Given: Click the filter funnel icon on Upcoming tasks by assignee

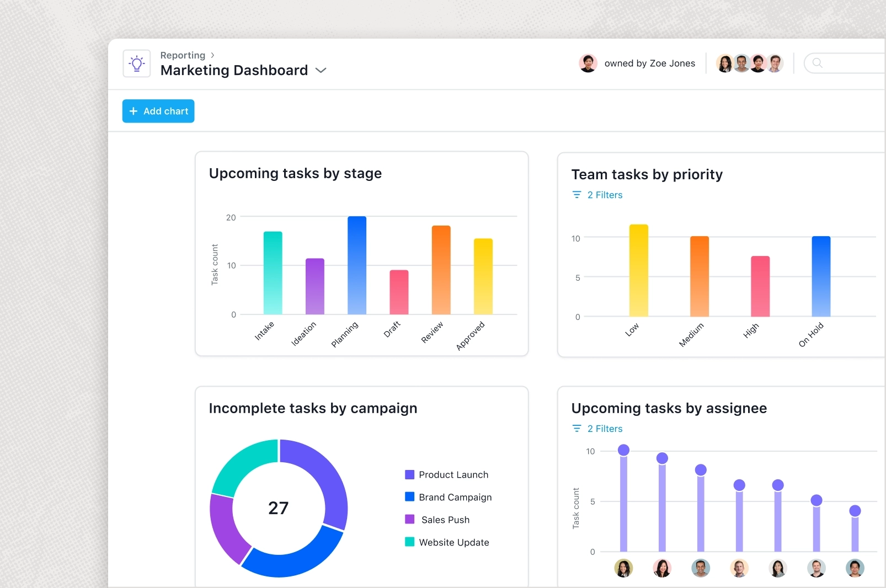Looking at the screenshot, I should [x=577, y=429].
